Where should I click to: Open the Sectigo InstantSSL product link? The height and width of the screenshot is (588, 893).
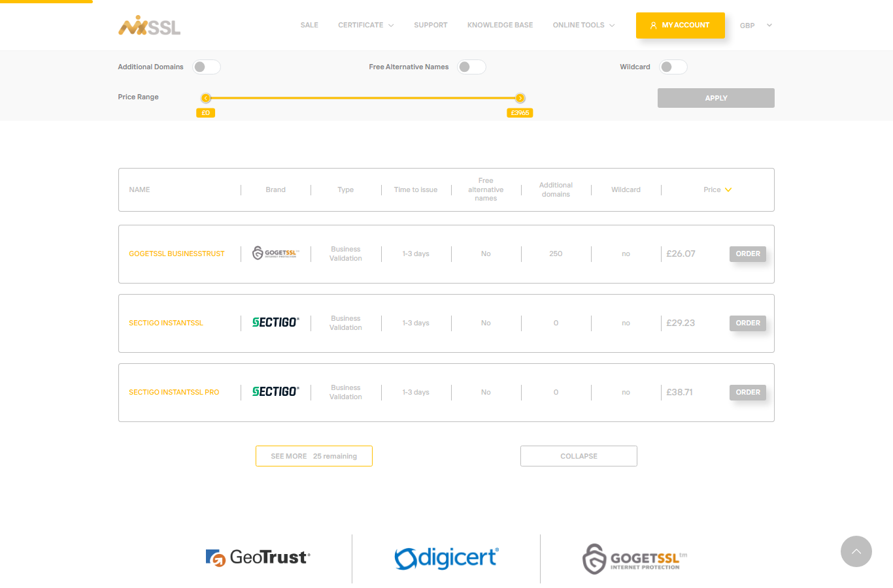(166, 323)
